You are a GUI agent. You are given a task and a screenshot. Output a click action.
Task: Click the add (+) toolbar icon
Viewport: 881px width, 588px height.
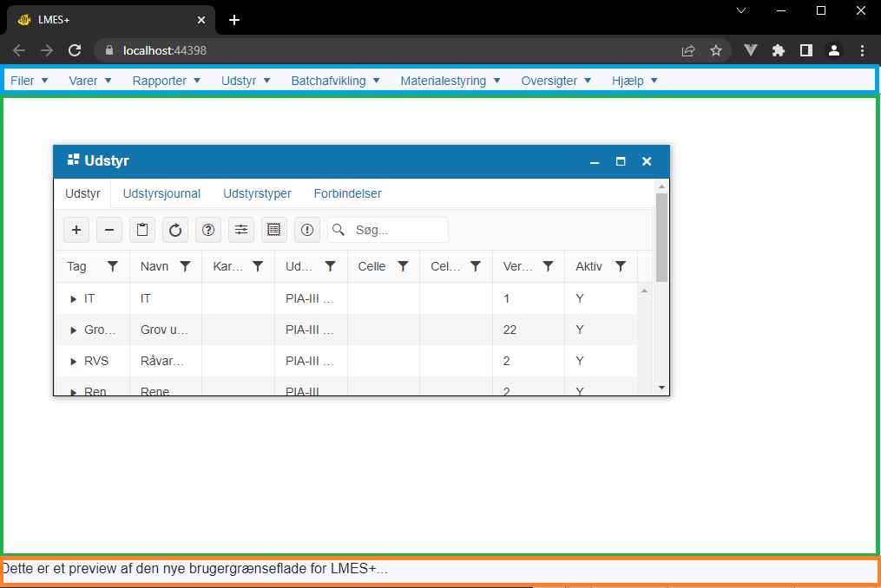(x=76, y=229)
